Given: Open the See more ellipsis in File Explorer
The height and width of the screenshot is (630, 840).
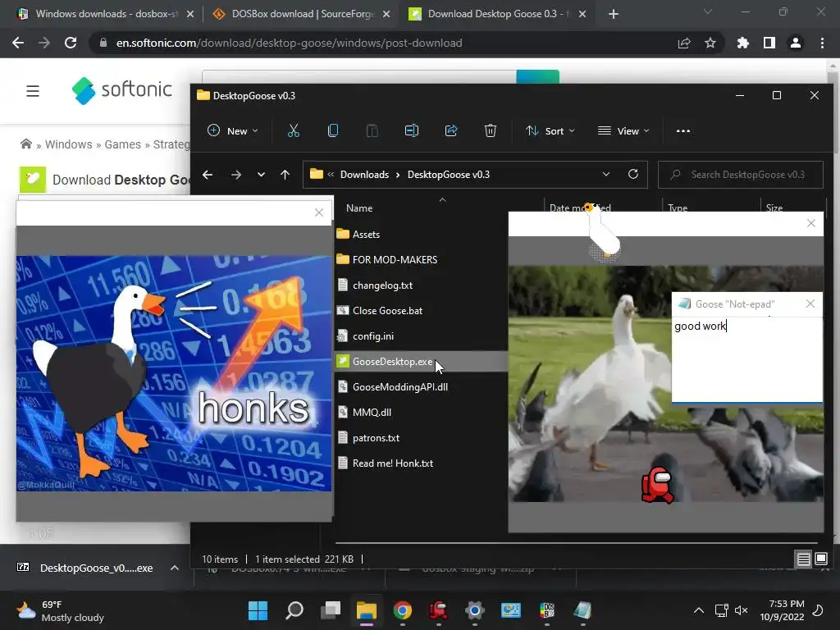Looking at the screenshot, I should (x=683, y=130).
